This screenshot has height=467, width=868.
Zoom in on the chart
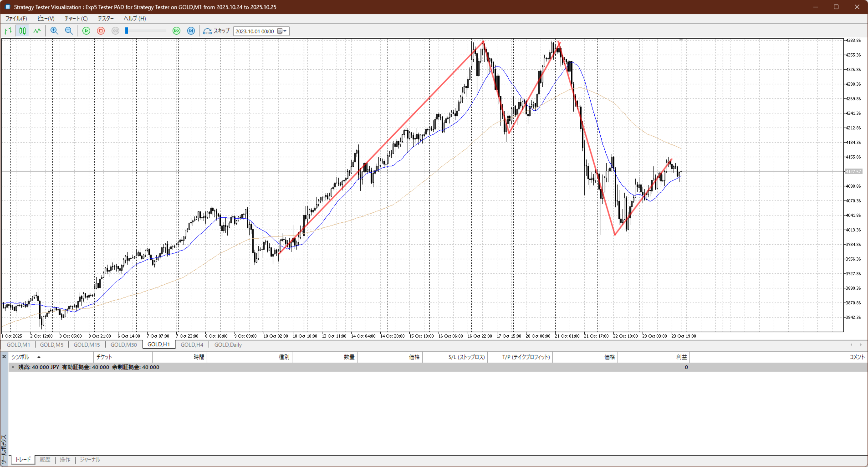tap(54, 31)
